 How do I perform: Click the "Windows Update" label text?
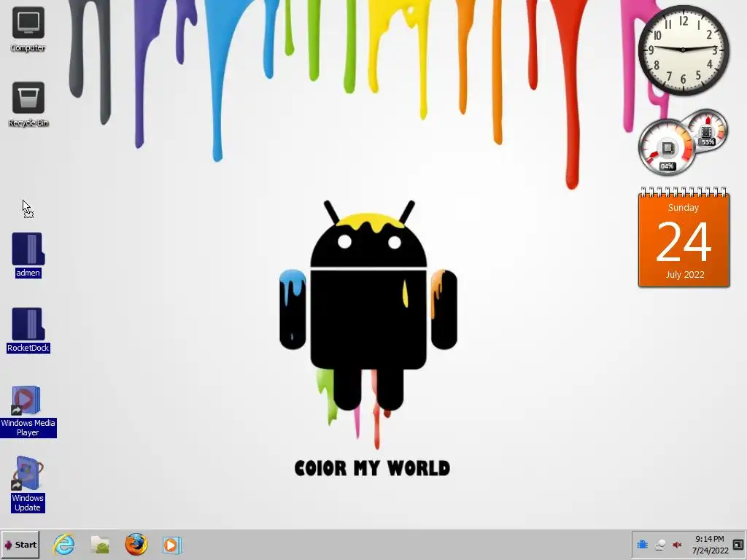[28, 503]
